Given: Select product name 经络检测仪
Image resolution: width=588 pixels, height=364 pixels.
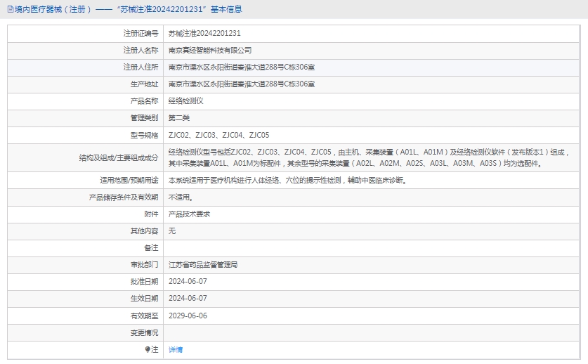Looking at the screenshot, I should coord(186,100).
